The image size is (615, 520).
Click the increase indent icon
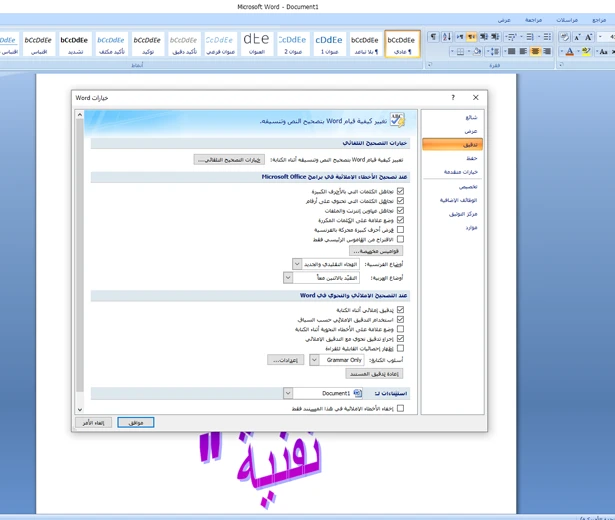click(483, 37)
